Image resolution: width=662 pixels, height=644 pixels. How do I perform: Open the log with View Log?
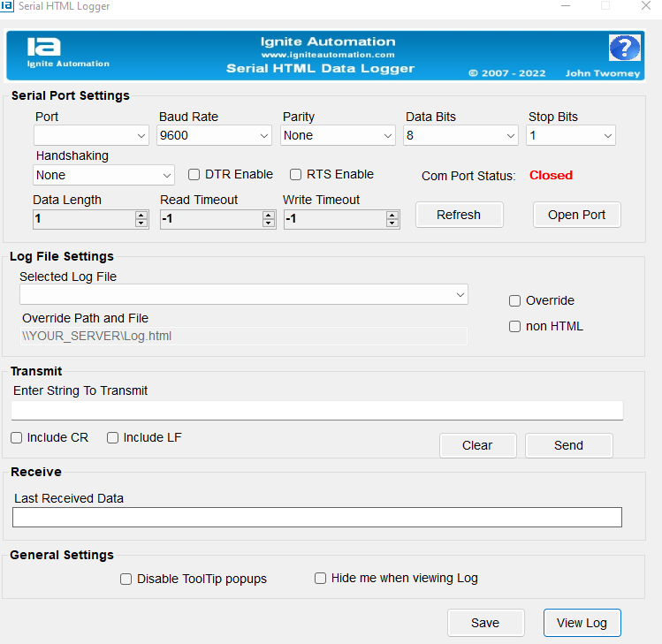(x=582, y=623)
